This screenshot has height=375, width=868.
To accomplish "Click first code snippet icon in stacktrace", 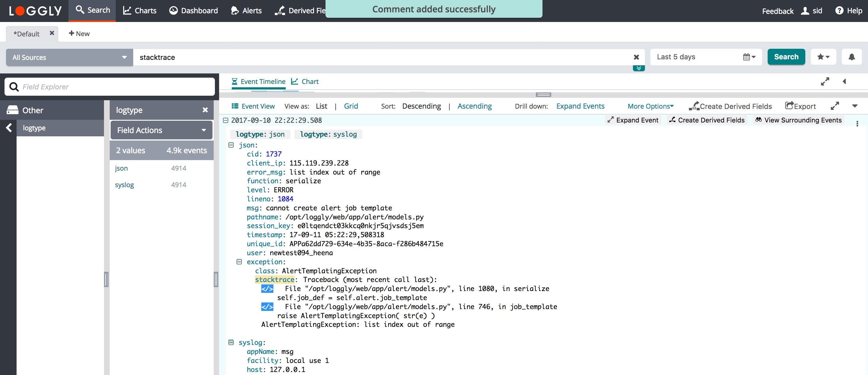I will (x=267, y=289).
